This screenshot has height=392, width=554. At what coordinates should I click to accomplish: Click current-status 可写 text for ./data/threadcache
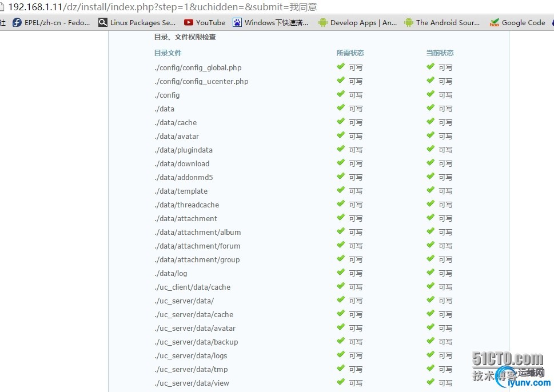(x=445, y=205)
